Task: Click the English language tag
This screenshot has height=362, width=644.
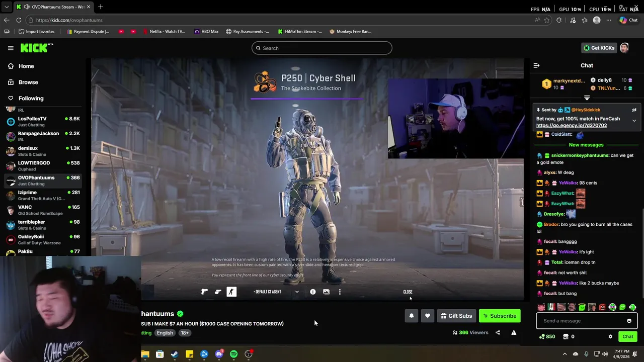Action: coord(165,333)
